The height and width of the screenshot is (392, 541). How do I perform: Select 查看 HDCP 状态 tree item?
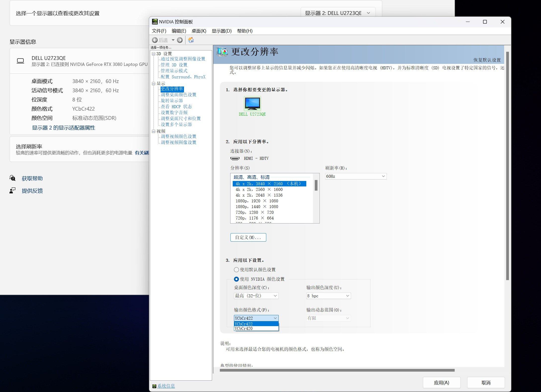pos(176,107)
